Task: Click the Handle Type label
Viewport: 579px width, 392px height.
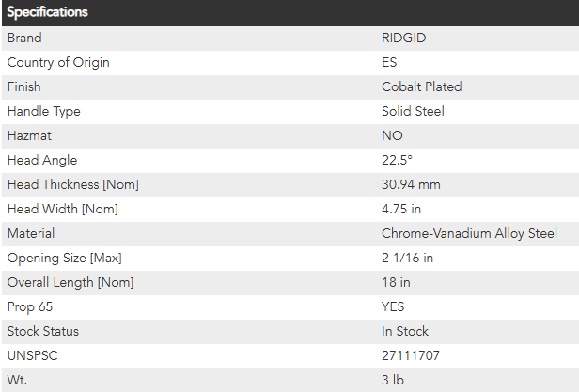Action: 44,111
